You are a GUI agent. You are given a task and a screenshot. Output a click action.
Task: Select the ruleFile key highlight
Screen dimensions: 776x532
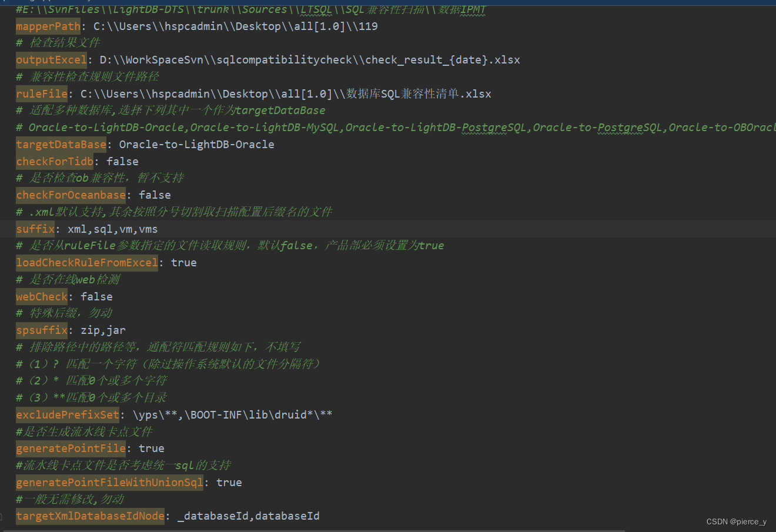click(x=41, y=93)
